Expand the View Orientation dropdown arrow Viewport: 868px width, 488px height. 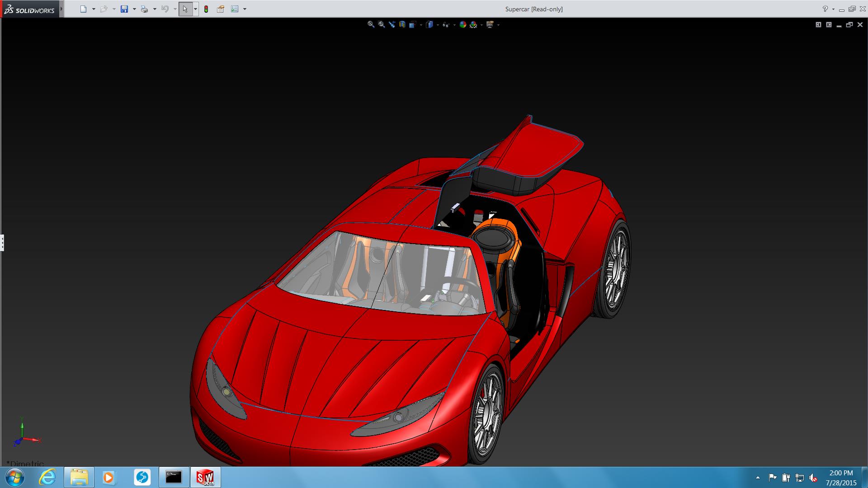tap(421, 25)
